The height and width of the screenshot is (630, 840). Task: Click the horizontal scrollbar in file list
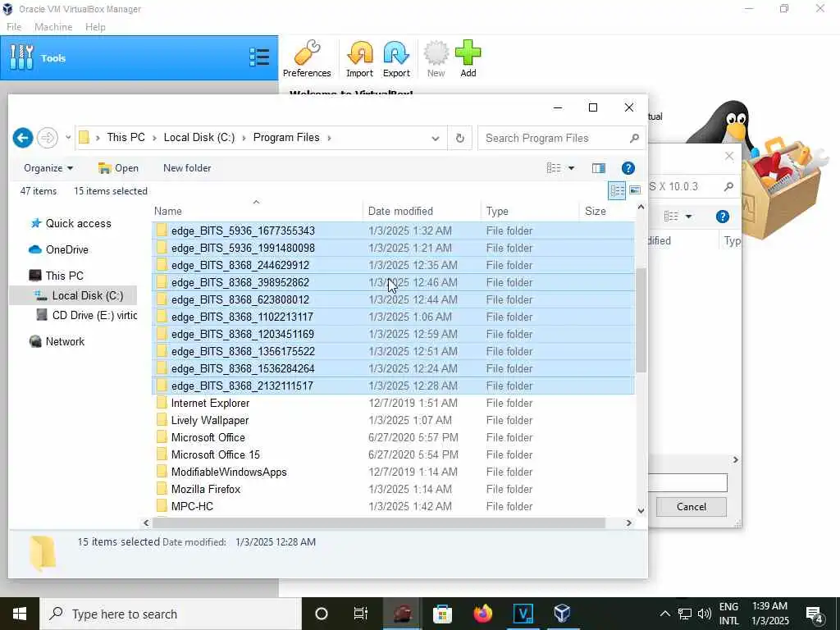(x=379, y=523)
